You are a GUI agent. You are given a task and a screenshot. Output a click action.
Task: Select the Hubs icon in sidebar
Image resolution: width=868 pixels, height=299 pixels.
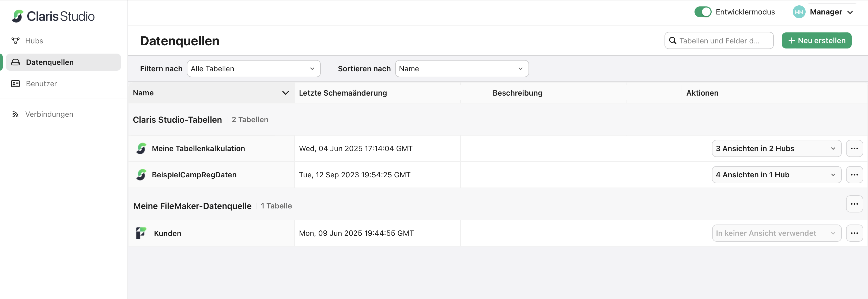[x=15, y=40]
